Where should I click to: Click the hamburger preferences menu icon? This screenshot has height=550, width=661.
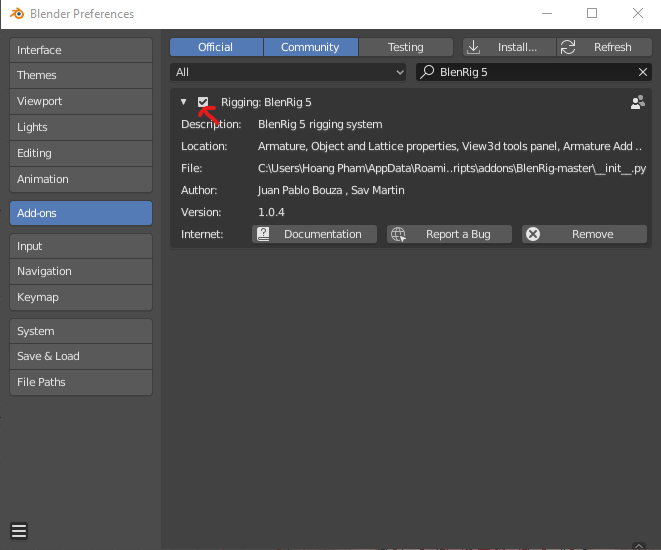[19, 531]
